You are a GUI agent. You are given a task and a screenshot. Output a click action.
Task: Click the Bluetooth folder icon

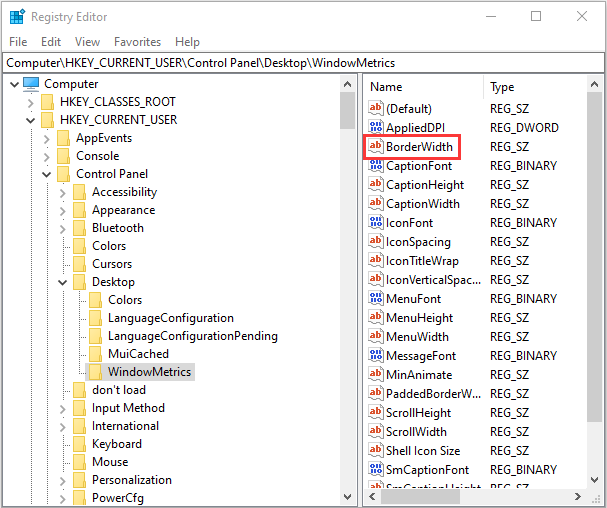click(x=79, y=228)
